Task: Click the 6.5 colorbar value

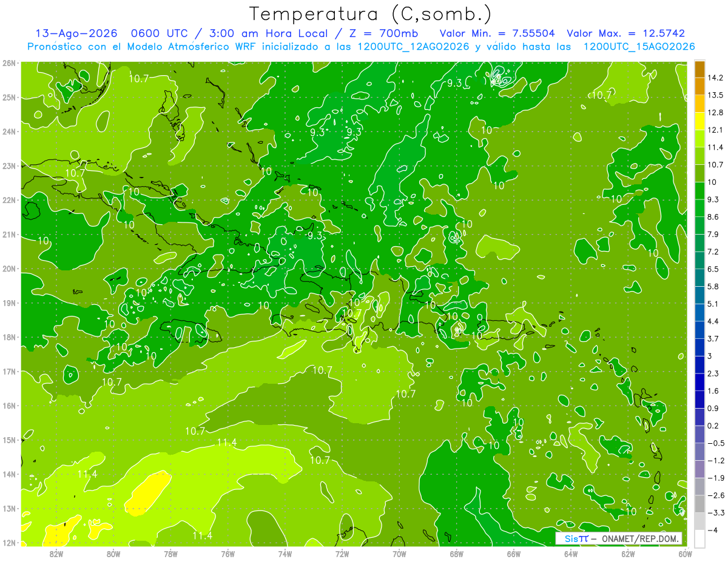Action: click(x=713, y=269)
